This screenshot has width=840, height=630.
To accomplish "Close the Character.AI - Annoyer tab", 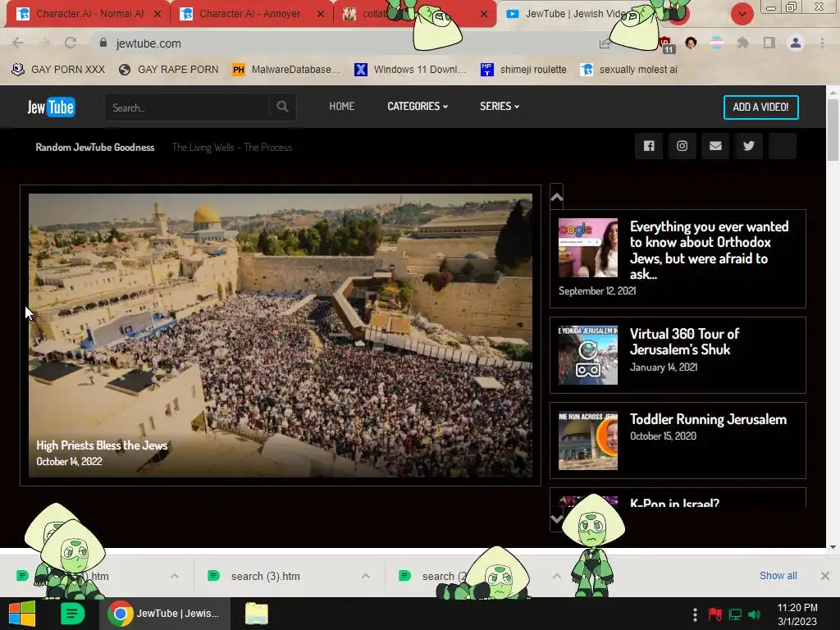I will click(321, 15).
